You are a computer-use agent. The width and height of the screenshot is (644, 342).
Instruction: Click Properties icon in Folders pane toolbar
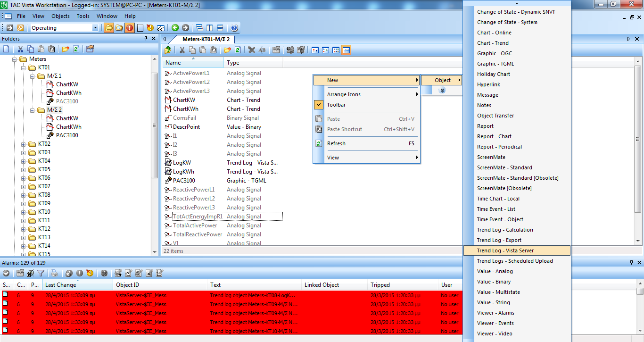[90, 49]
